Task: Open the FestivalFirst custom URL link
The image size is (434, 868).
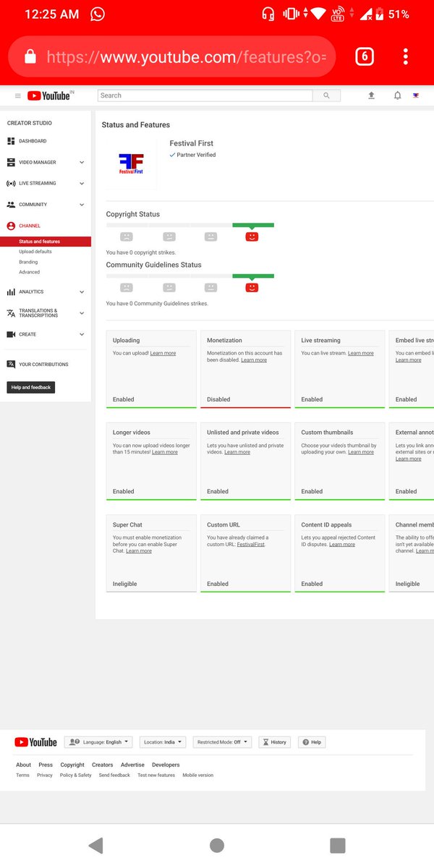Action: click(x=251, y=544)
